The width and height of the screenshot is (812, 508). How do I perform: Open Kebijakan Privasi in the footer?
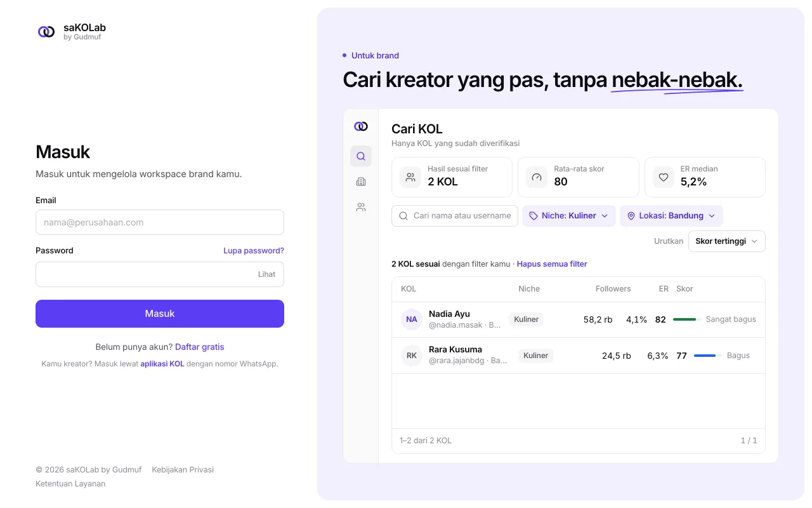[x=183, y=470]
